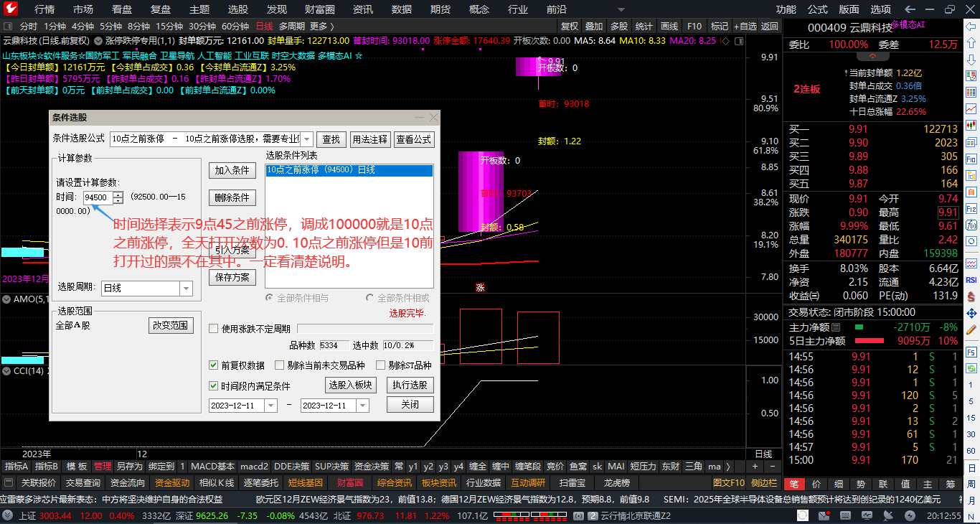Uncheck 前复权数据 checkbox
Image resolution: width=980 pixels, height=524 pixels.
[213, 365]
